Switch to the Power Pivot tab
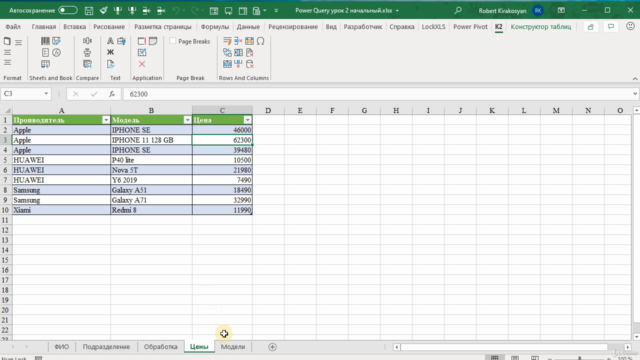The height and width of the screenshot is (360, 640). point(470,27)
